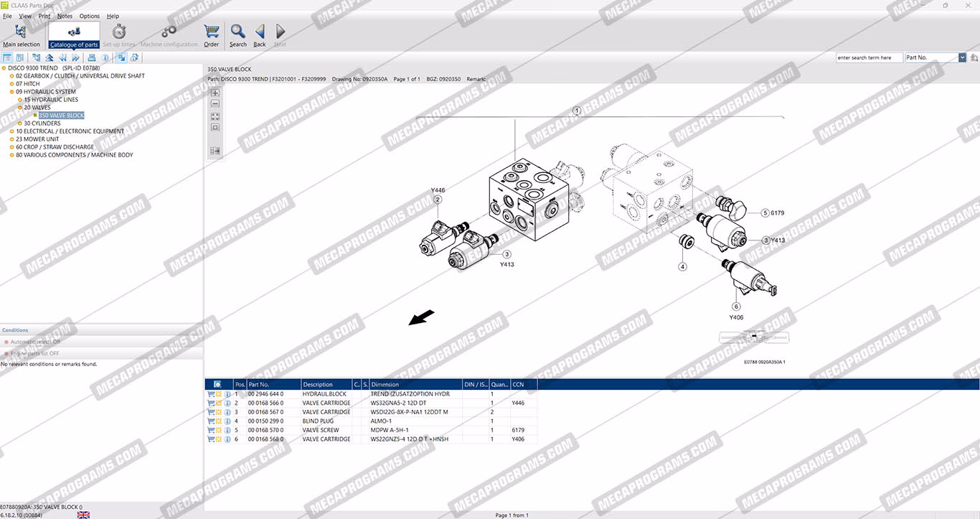The image size is (980, 519).
Task: Open the Part No. search type dropdown
Action: 962,57
